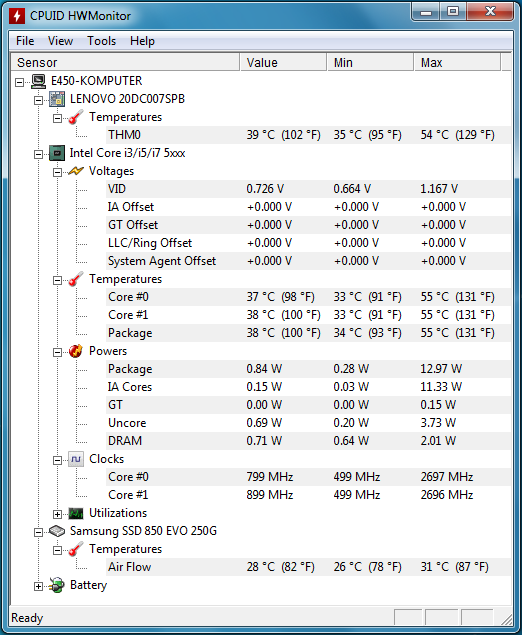Click the Utilizations graph icon
Image resolution: width=522 pixels, height=635 pixels.
click(76, 514)
